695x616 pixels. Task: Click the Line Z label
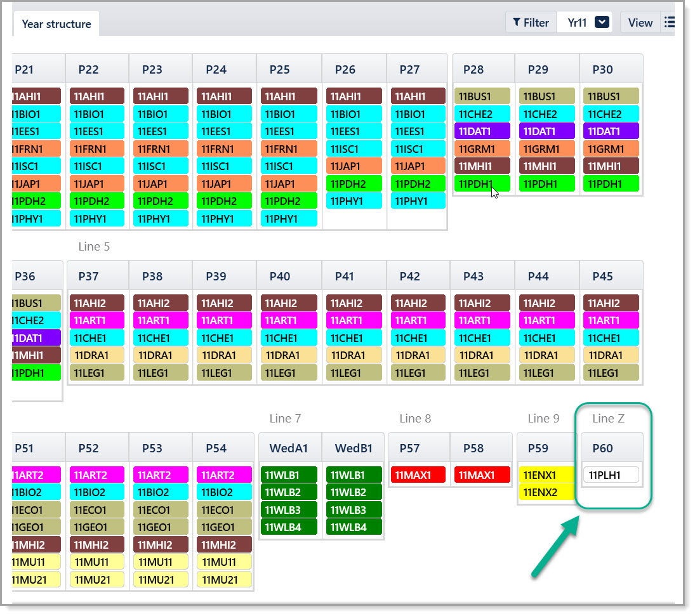tap(608, 418)
